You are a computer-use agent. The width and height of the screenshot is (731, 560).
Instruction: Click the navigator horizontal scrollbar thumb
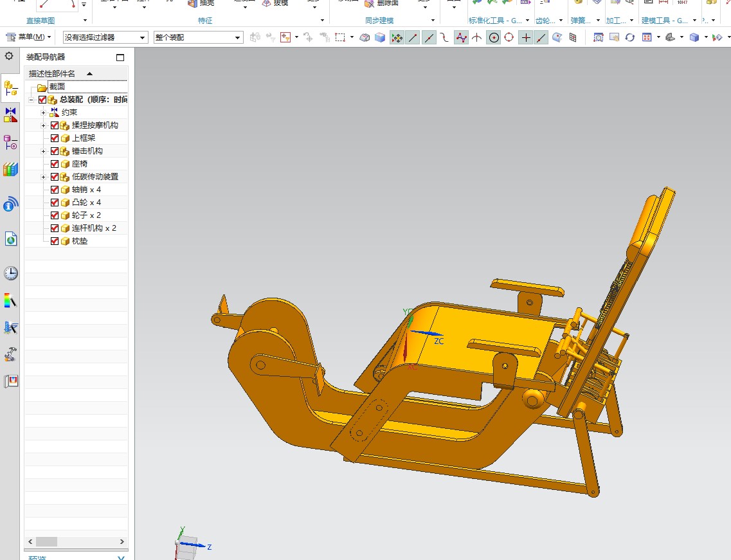pyautogui.click(x=47, y=542)
